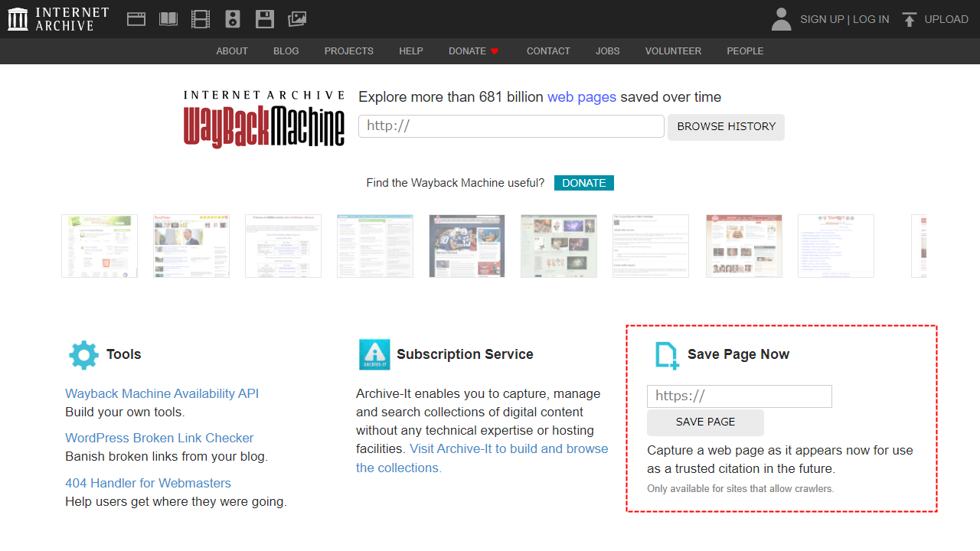Click the Sign Up link
Viewport: 980px width, 551px height.
(822, 19)
